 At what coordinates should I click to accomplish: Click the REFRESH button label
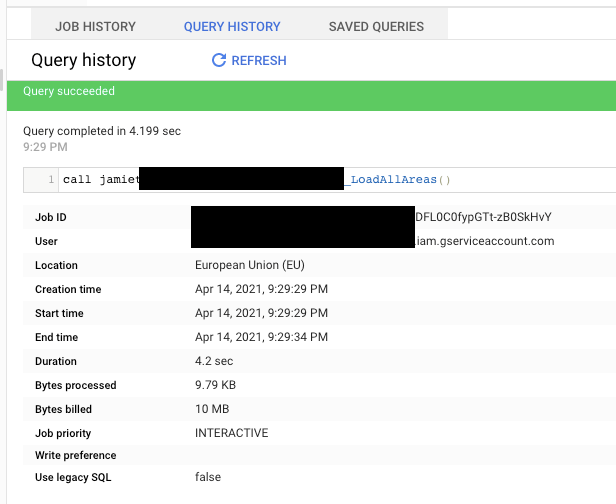click(259, 60)
